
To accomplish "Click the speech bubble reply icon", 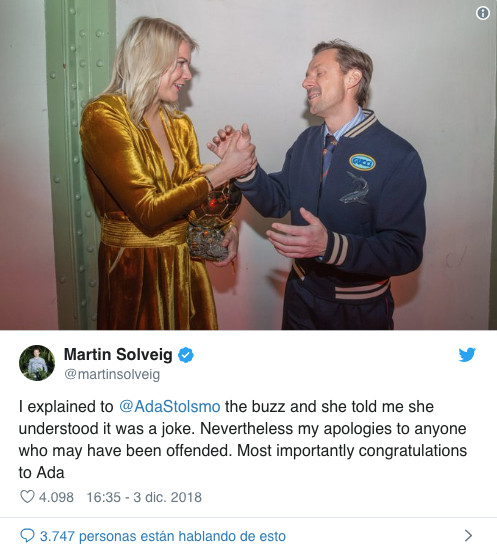I will coord(27,536).
